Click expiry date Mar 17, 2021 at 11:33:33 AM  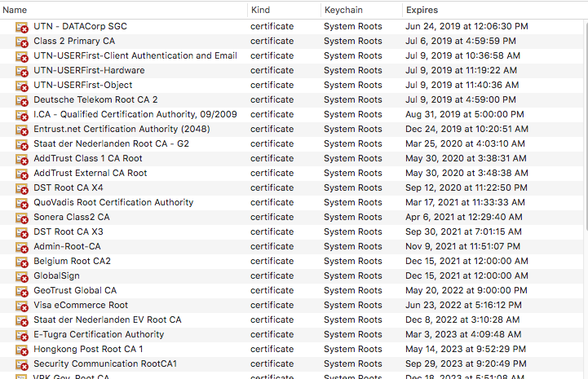pos(465,202)
